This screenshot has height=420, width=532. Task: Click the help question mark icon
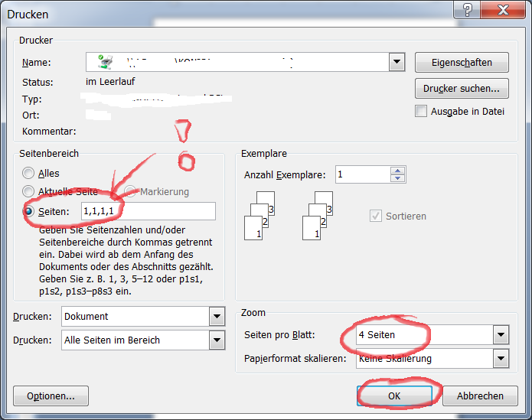[467, 10]
